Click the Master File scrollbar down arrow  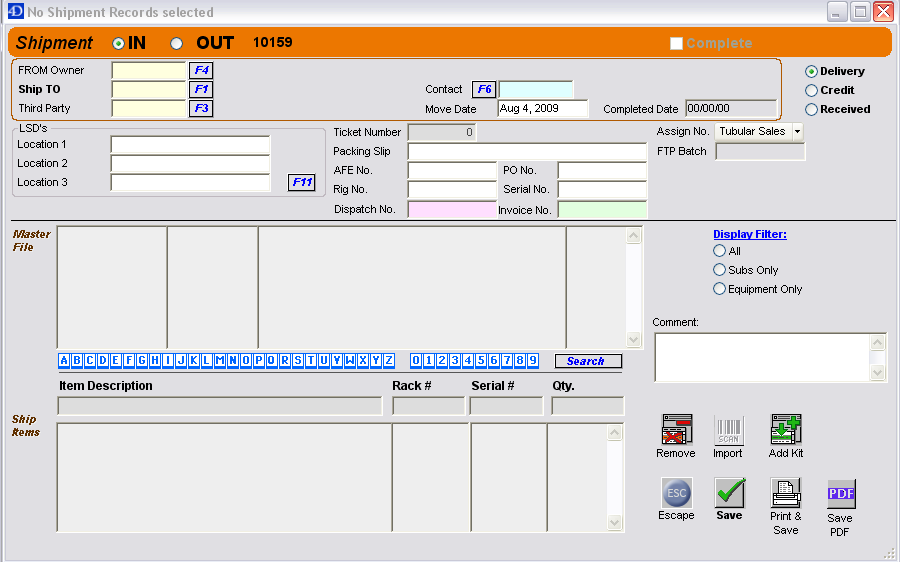pyautogui.click(x=633, y=340)
